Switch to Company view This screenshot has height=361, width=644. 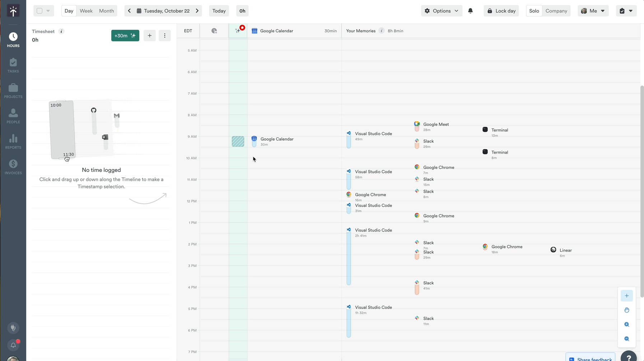[556, 11]
